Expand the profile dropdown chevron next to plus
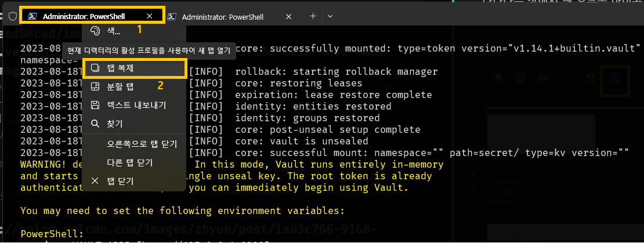 click(x=330, y=16)
